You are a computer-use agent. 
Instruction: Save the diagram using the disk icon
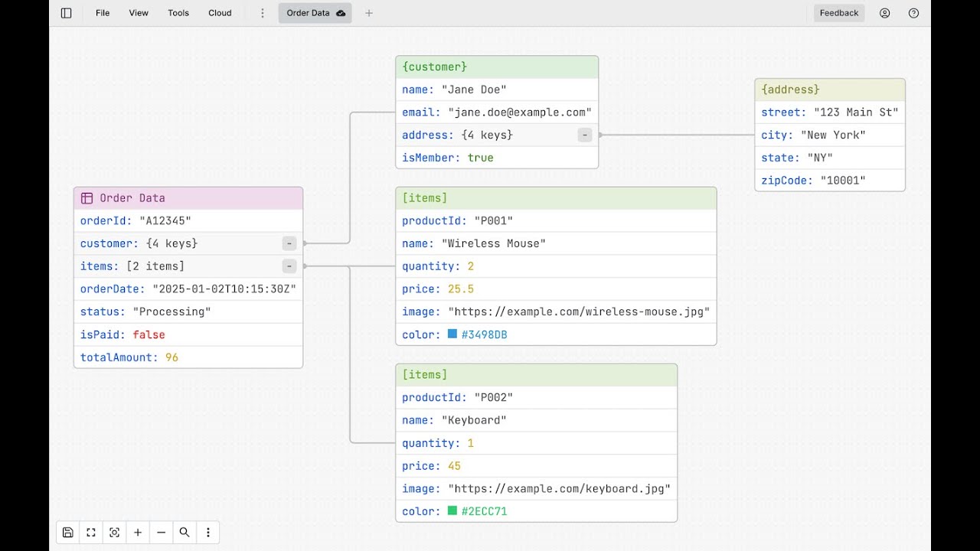tap(68, 533)
